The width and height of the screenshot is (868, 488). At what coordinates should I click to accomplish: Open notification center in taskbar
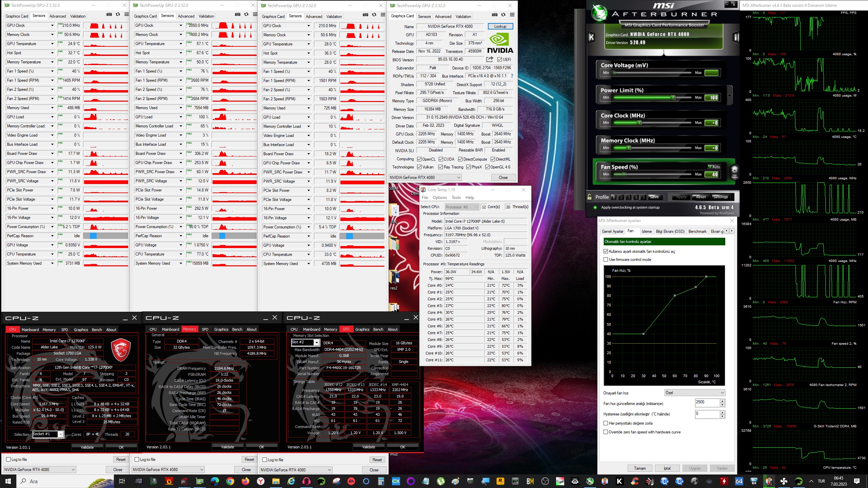[857, 481]
